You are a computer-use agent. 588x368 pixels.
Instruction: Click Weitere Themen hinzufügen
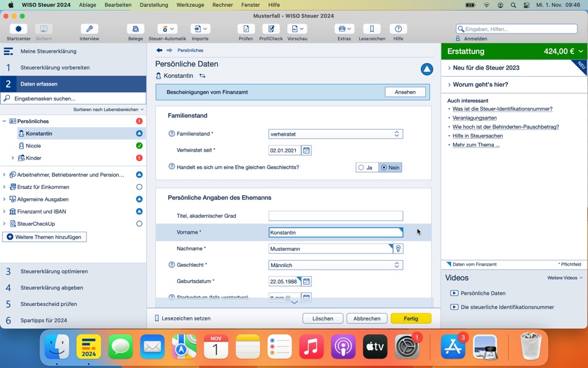coord(44,237)
